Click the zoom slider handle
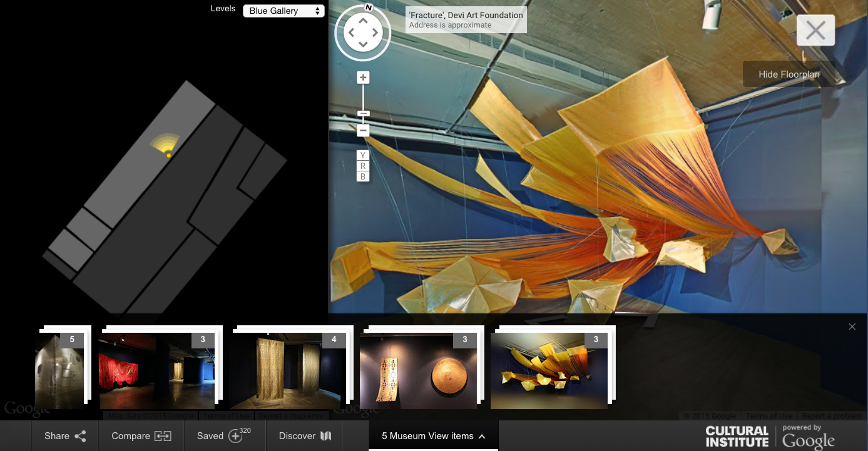Screen dimensions: 868x451 pyautogui.click(x=363, y=113)
